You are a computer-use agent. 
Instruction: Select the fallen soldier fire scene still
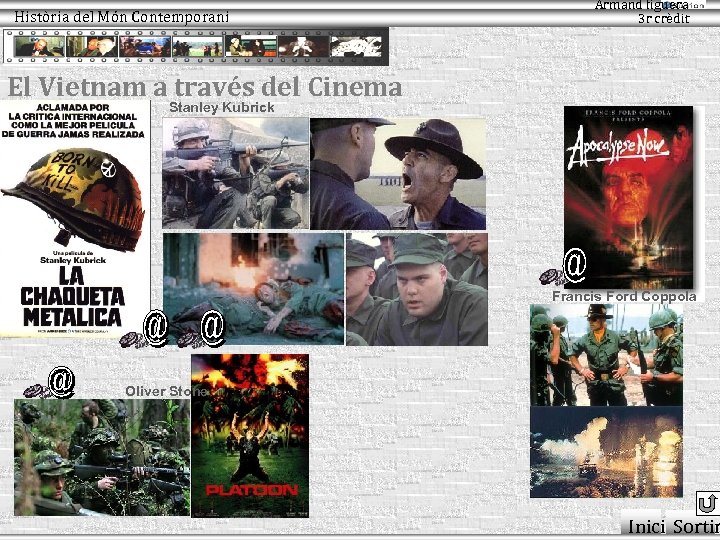(253, 289)
